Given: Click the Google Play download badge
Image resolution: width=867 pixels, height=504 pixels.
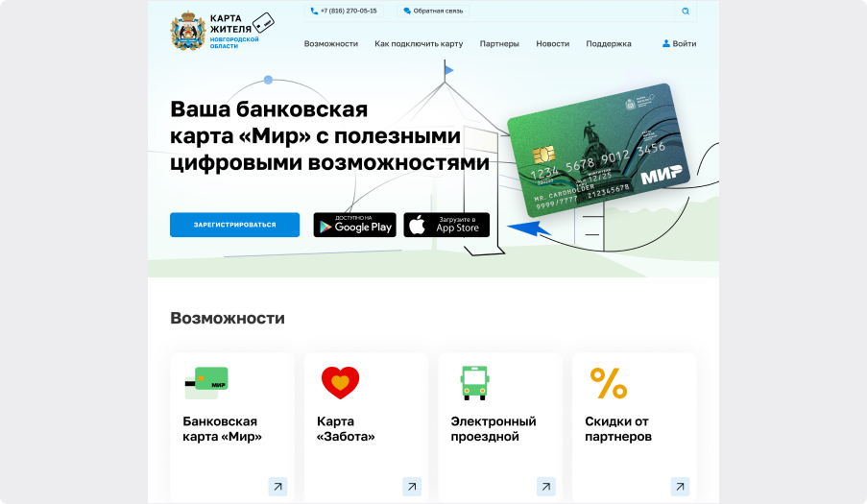Looking at the screenshot, I should coord(354,225).
